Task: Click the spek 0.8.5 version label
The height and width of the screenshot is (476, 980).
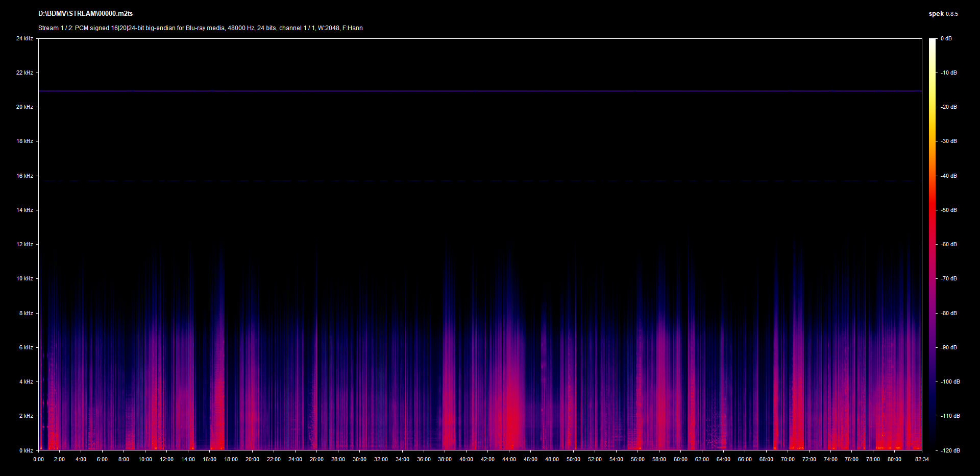Action: (x=943, y=14)
